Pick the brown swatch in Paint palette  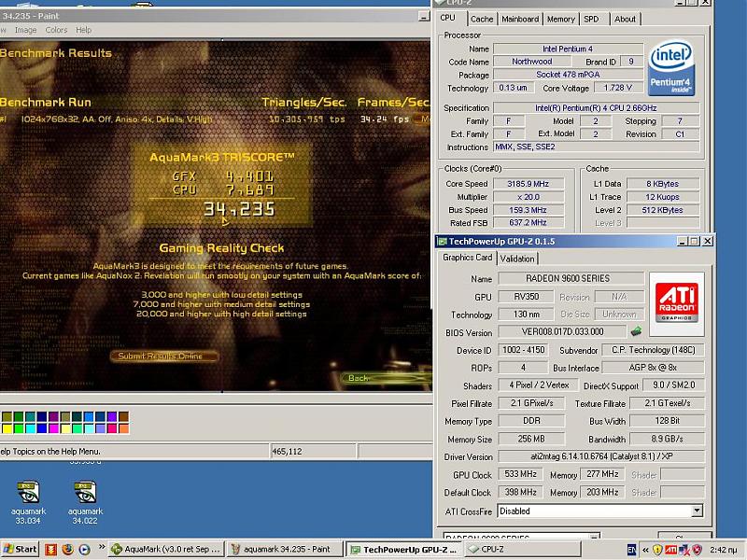coord(123,417)
